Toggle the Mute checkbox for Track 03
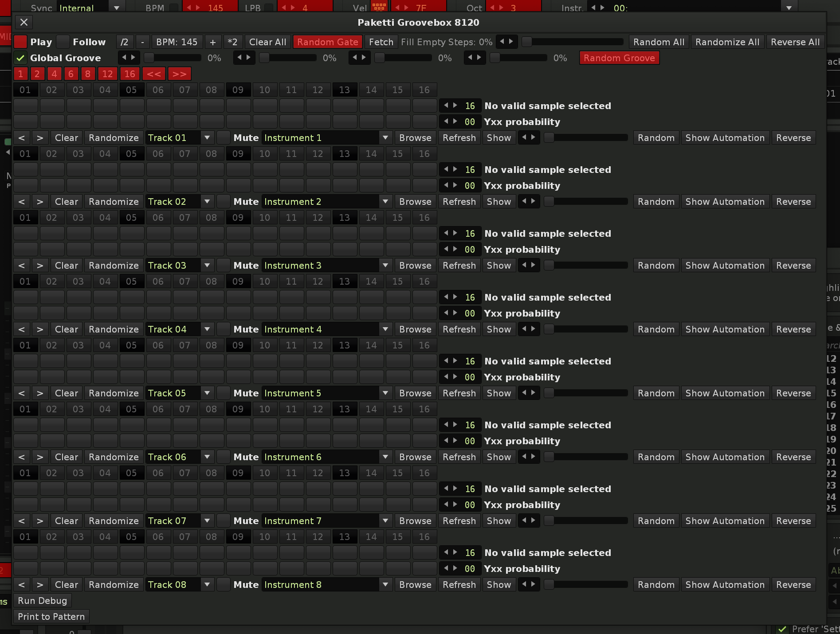Image resolution: width=840 pixels, height=634 pixels. pyautogui.click(x=224, y=266)
